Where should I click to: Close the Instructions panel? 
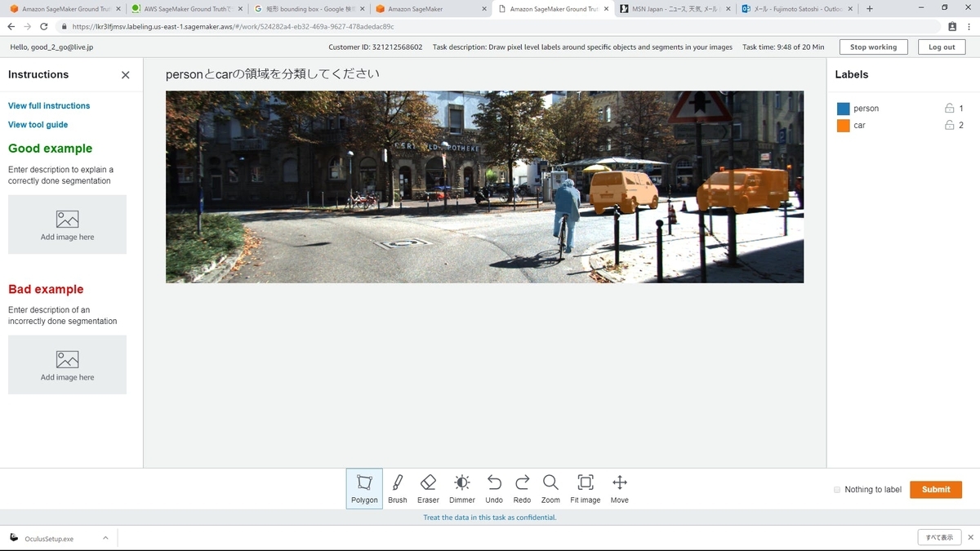(125, 75)
